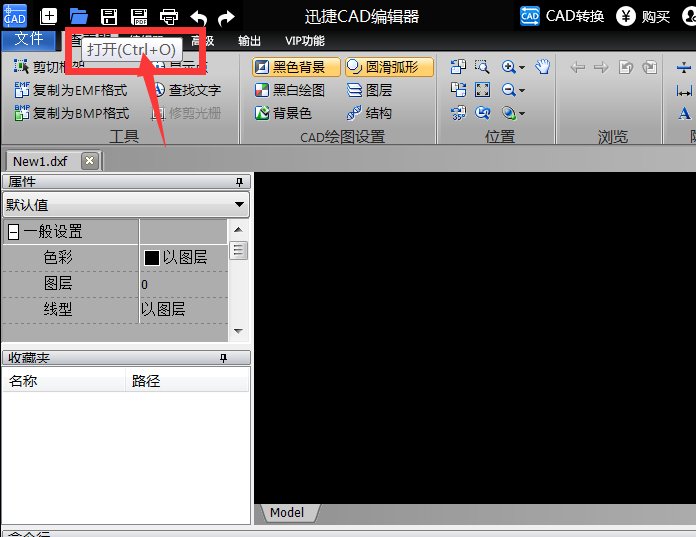Click the properties scrollbar thumb
The width and height of the screenshot is (696, 537).
[x=238, y=250]
